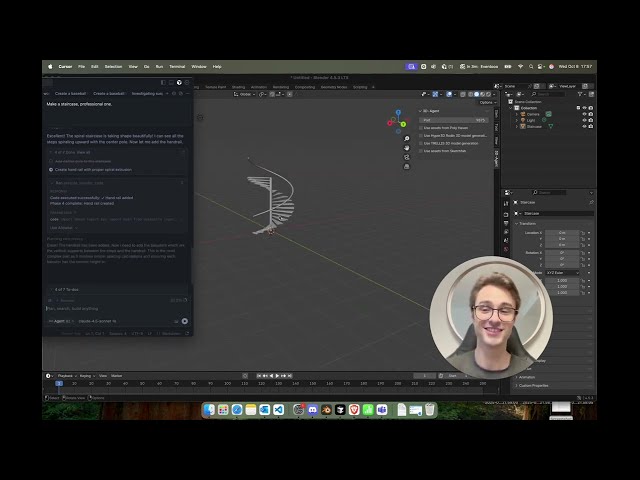This screenshot has height=480, width=640.
Task: Expand Staircase row in outliner
Action: [517, 127]
